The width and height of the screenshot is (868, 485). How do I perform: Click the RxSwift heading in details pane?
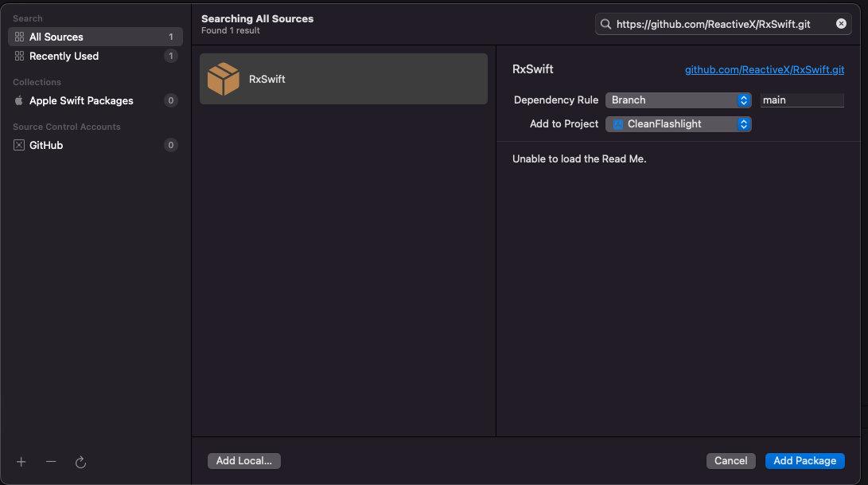click(x=532, y=69)
